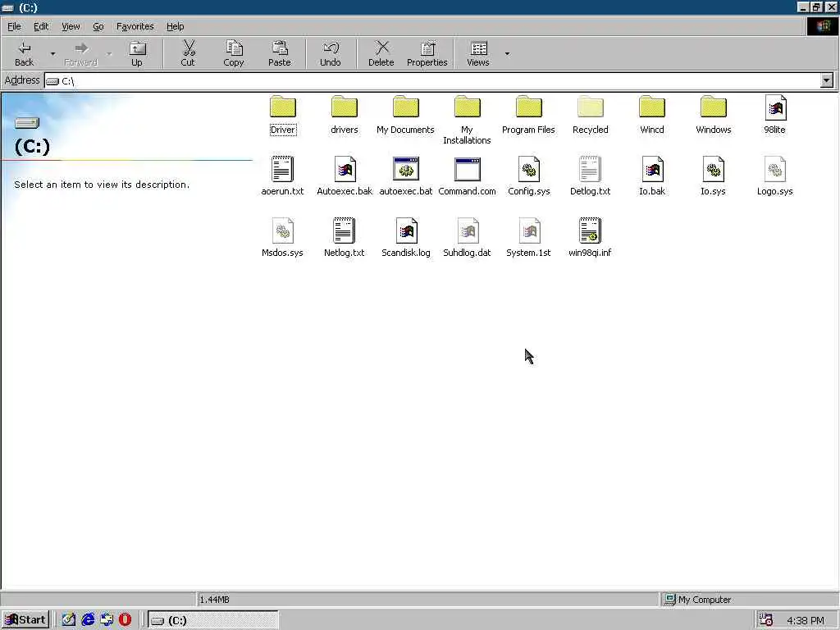Viewport: 840px width, 630px height.
Task: Open the Help menu
Action: (176, 26)
